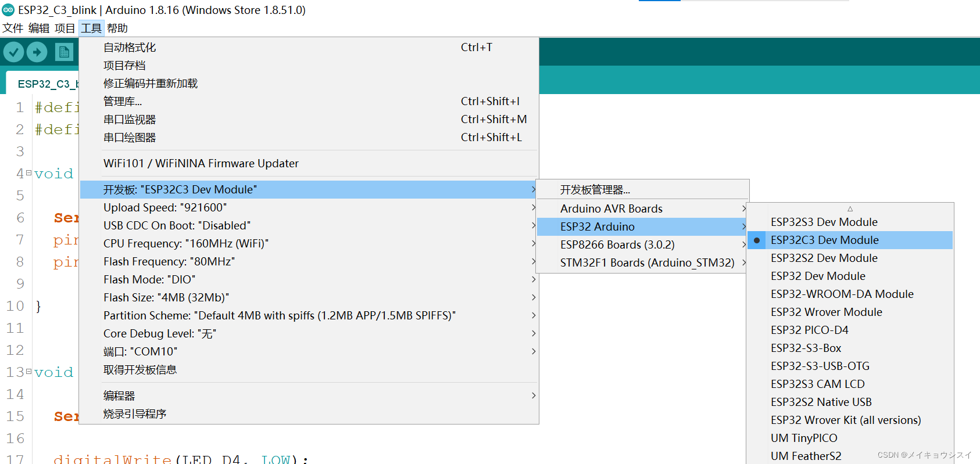Click 烧录引导程序 entry
This screenshot has height=464, width=980.
309,413
